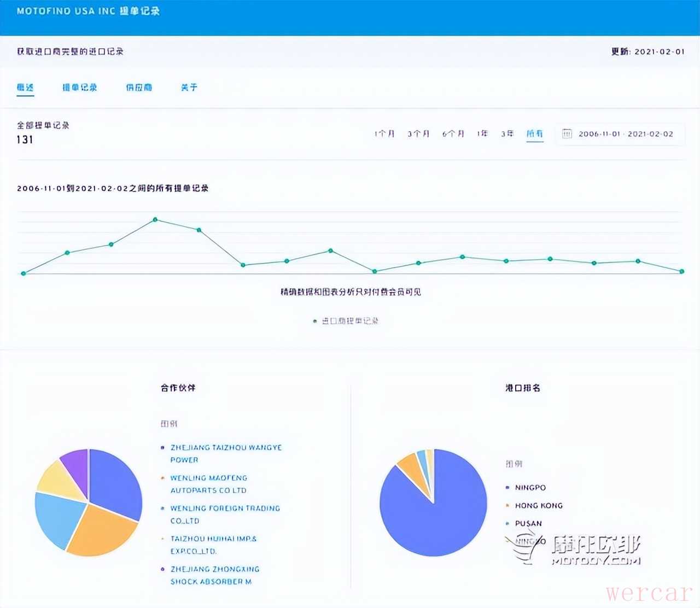Toggle the 进口商提单记录 chart legend dot

314,321
